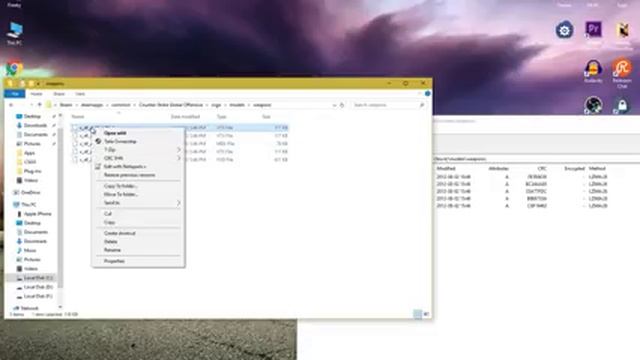The width and height of the screenshot is (640, 360).
Task: Open the Home ribbon tab
Action: [36, 94]
